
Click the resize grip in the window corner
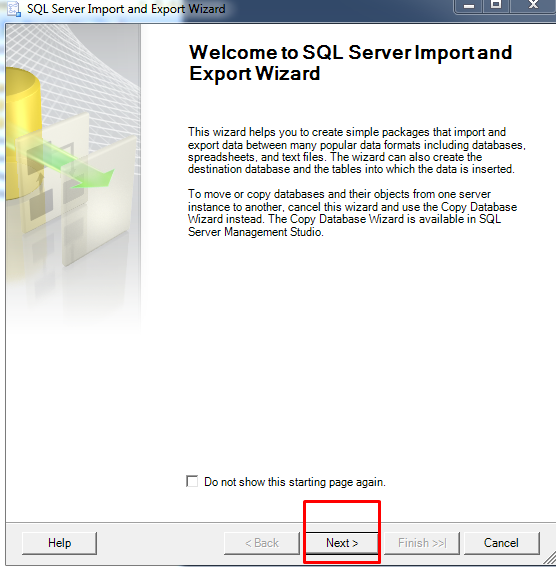[x=549, y=559]
